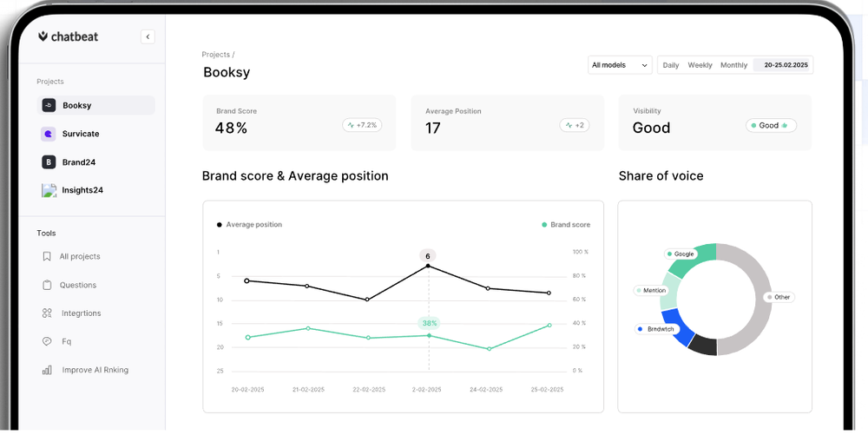Image resolution: width=868 pixels, height=435 pixels.
Task: Click the chatbeat logo icon
Action: (43, 36)
